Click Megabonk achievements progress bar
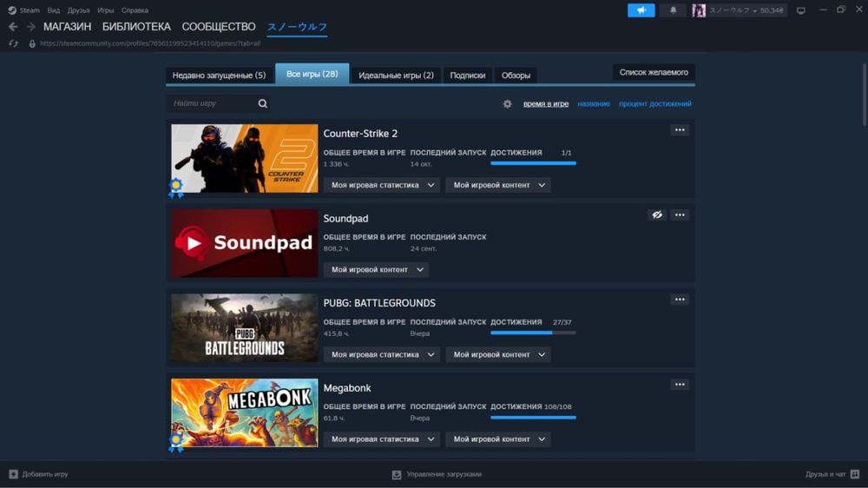The width and height of the screenshot is (868, 488). click(533, 418)
